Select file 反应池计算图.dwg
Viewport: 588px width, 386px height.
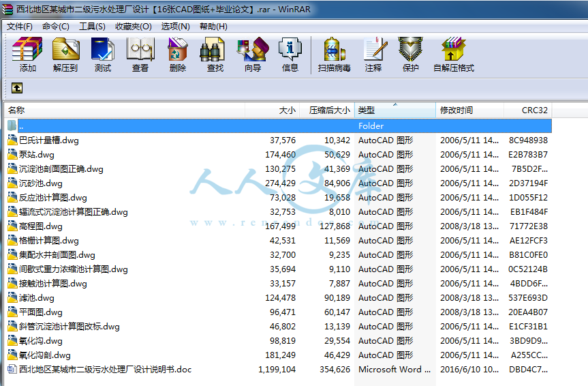(53, 198)
